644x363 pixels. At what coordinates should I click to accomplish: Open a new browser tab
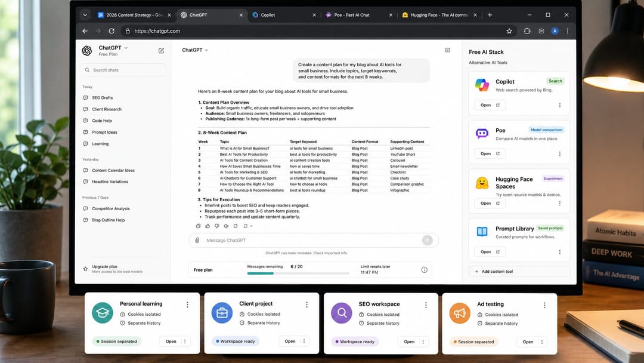(x=490, y=15)
